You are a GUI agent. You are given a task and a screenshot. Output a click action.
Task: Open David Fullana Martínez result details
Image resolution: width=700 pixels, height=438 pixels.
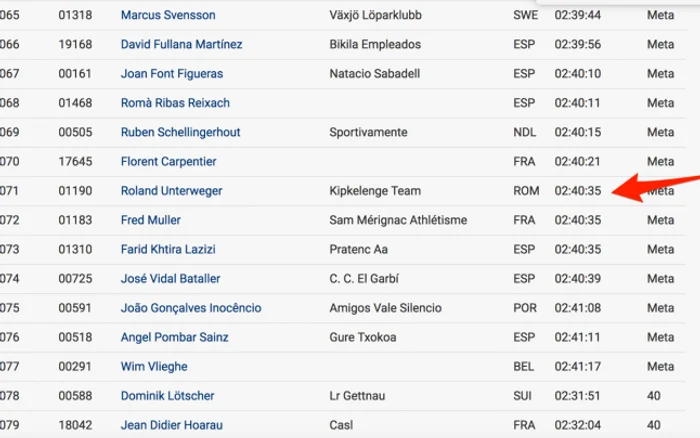[181, 44]
